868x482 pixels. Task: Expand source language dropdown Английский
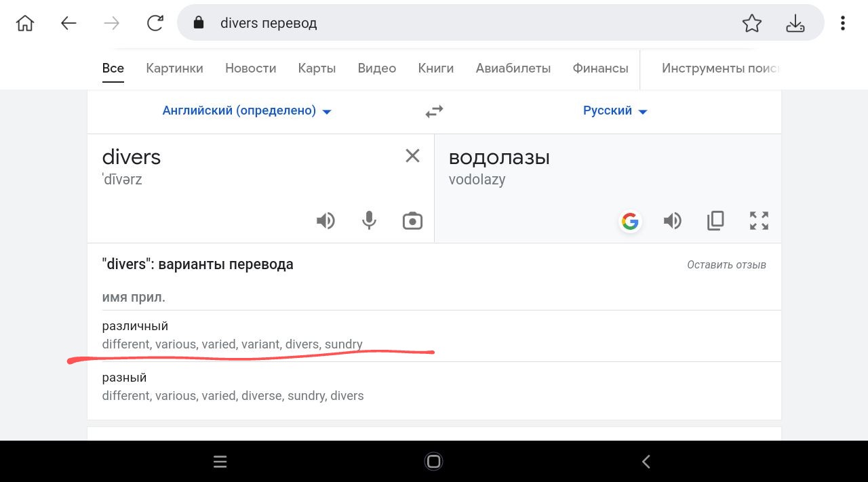pos(247,111)
